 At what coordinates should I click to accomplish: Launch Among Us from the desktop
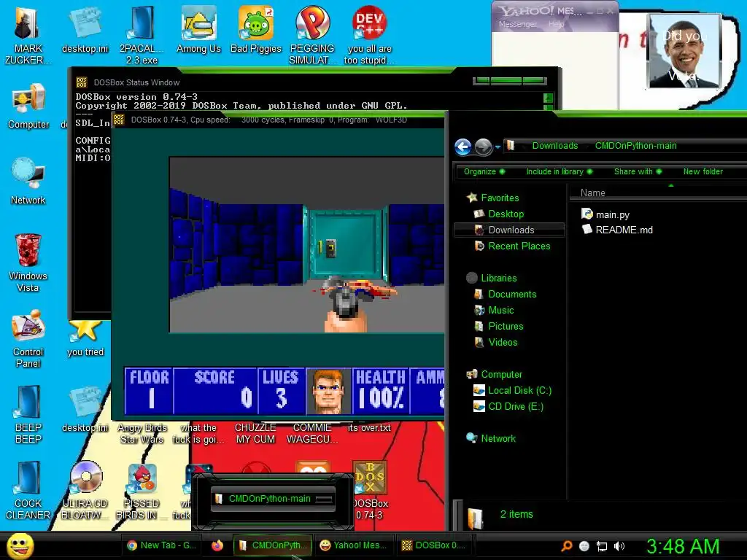point(198,29)
